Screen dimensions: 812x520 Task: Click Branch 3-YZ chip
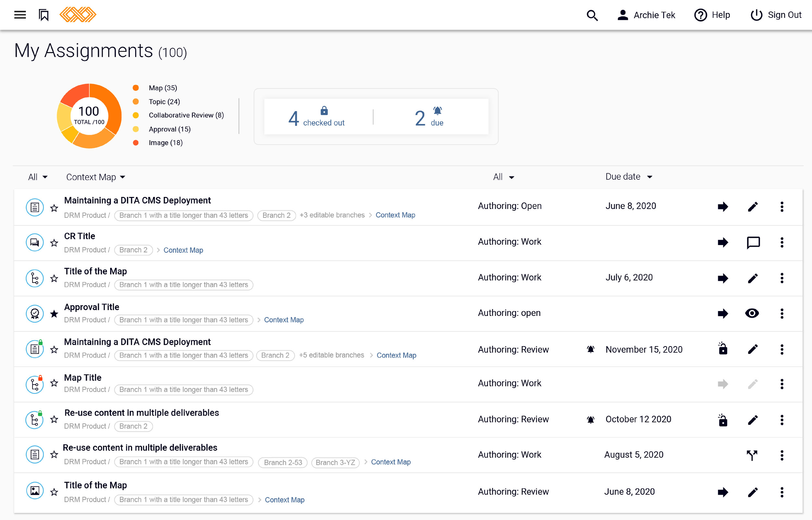[335, 462]
